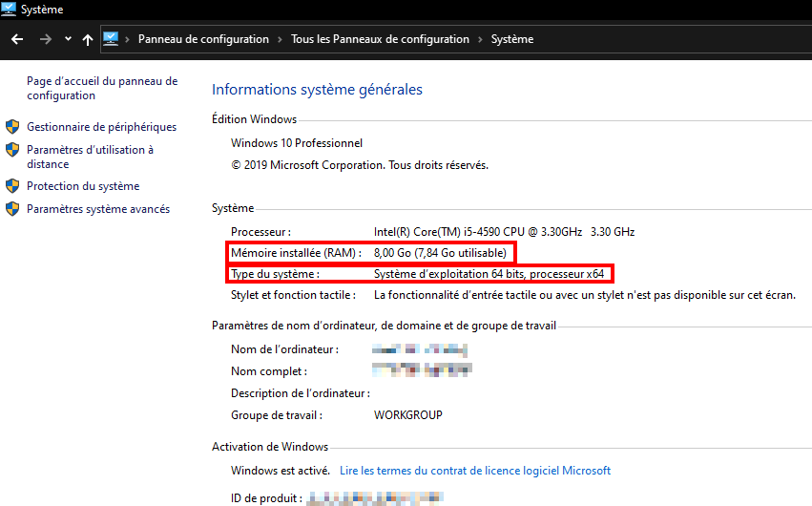Click the Processeur label
The image size is (812, 506).
point(261,231)
